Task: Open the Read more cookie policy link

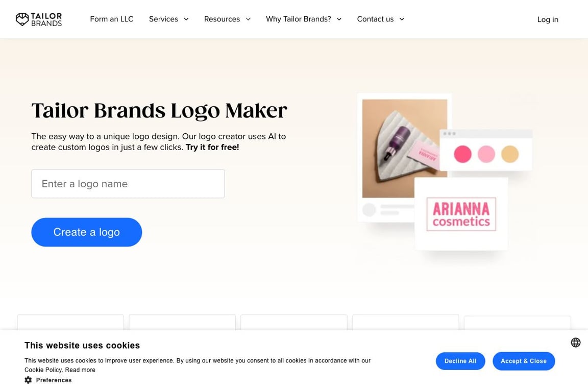Action: pos(80,370)
